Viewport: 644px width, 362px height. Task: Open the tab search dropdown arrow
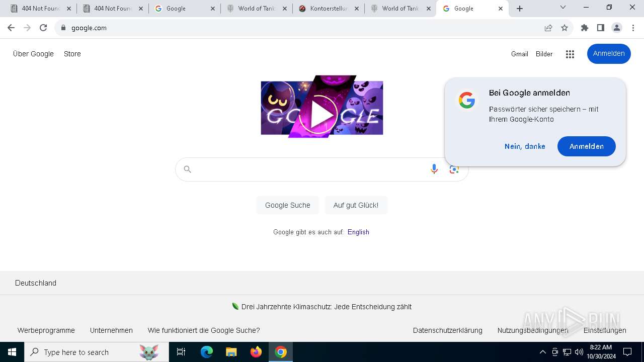(563, 7)
